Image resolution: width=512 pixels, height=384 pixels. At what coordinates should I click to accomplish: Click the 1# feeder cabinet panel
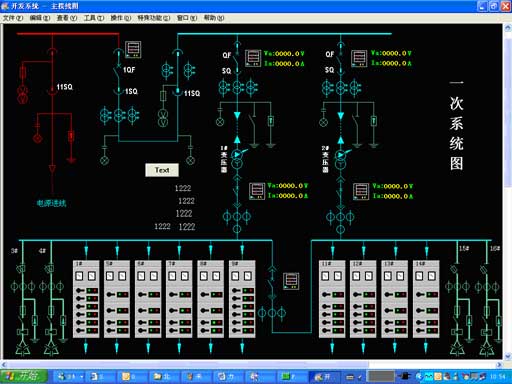pyautogui.click(x=86, y=299)
